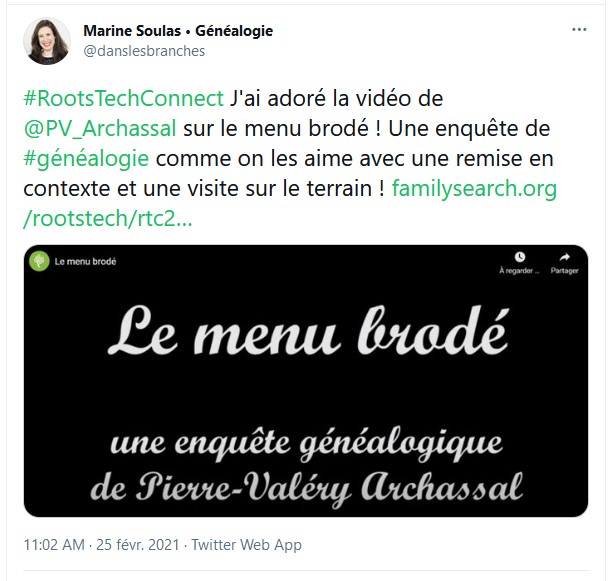613x581 pixels.
Task: Click the 'Pierre-Valéry Archassal' text in video
Action: point(328,489)
